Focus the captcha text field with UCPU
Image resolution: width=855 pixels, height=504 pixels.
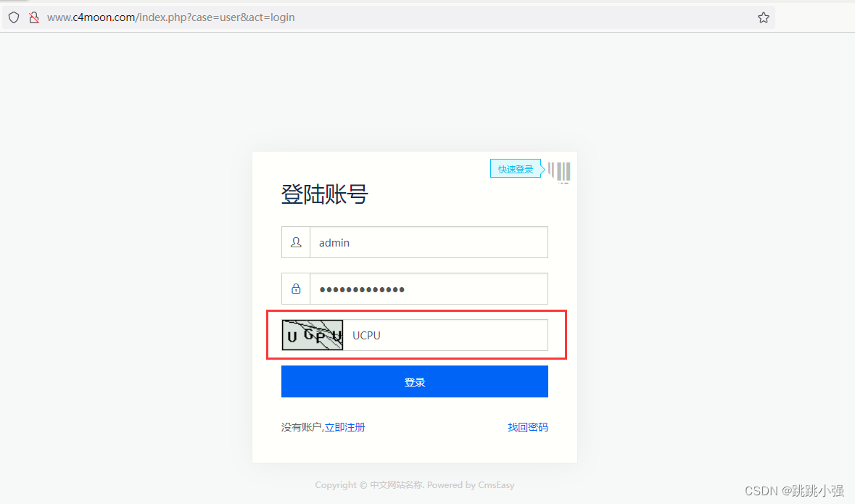click(x=445, y=335)
